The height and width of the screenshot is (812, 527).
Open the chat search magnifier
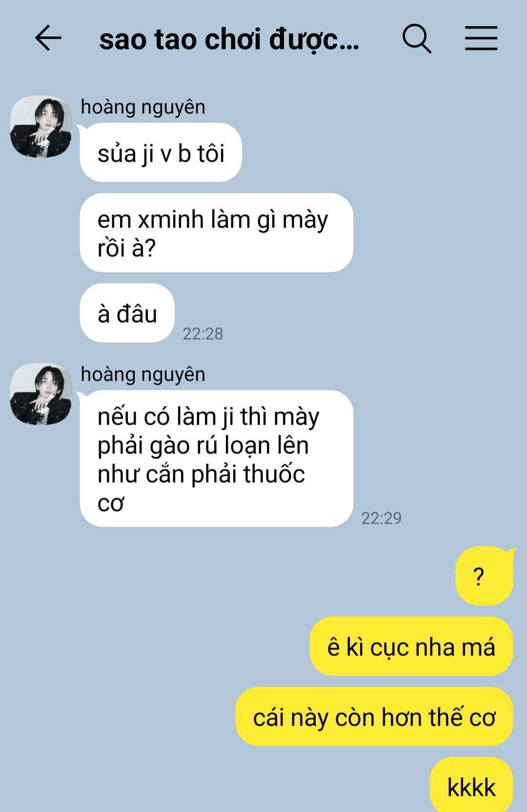[417, 39]
